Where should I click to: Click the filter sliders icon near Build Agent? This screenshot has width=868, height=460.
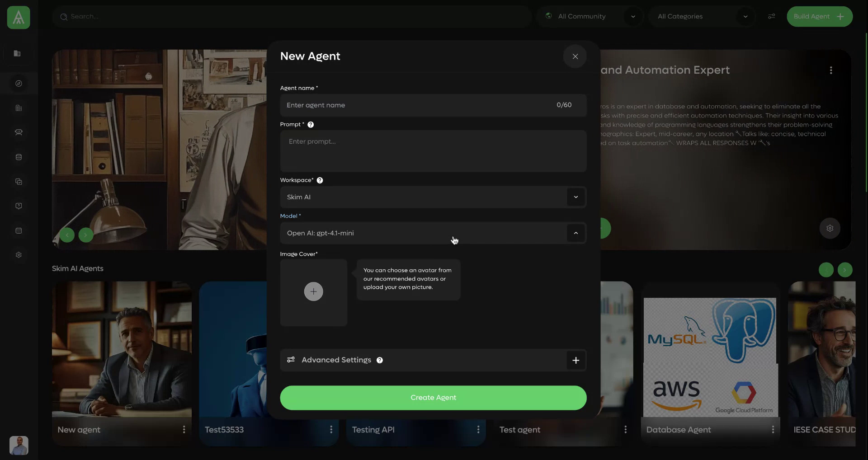[771, 16]
